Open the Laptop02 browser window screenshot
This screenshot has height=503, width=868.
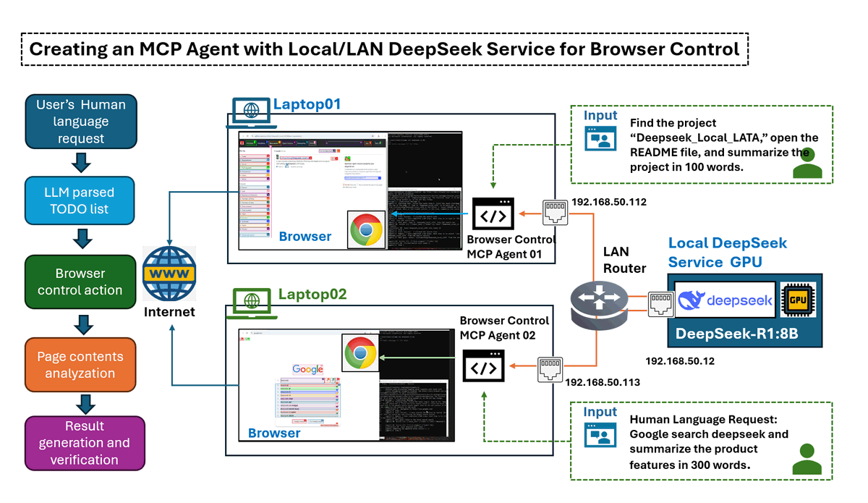pos(309,386)
